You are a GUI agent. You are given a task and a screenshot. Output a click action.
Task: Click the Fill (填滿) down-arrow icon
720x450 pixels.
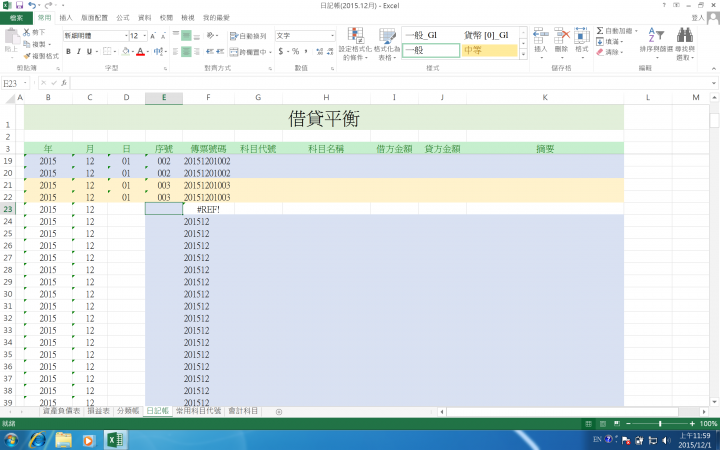[600, 41]
